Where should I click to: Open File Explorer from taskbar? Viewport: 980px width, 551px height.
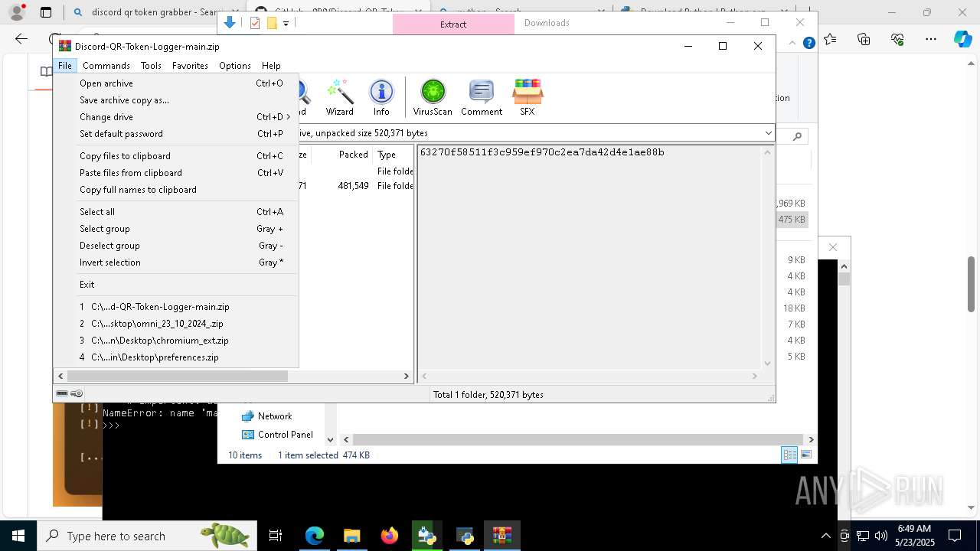coord(352,536)
